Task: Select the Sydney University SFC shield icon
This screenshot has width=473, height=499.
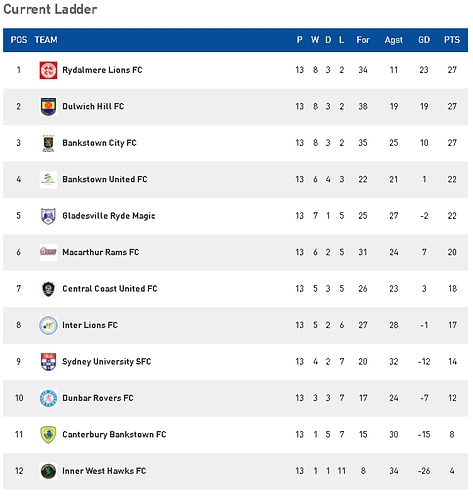Action: (x=48, y=362)
